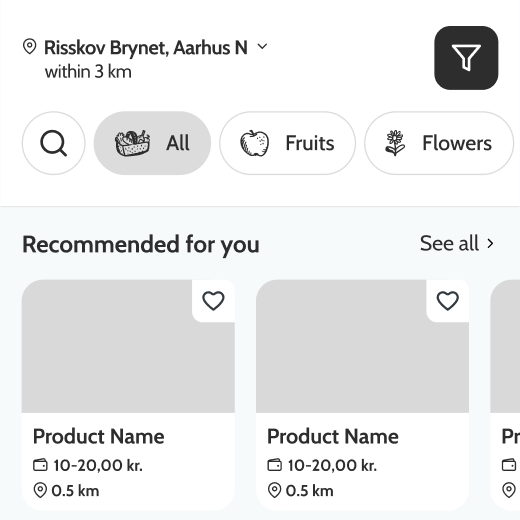The height and width of the screenshot is (520, 520).
Task: Open second card's Product Name title
Action: (333, 437)
